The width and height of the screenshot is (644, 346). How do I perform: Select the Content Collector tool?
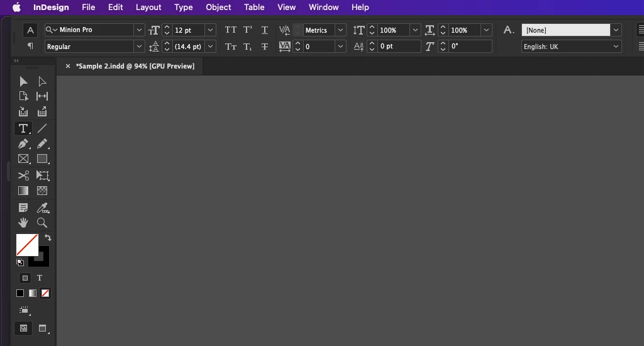click(23, 112)
